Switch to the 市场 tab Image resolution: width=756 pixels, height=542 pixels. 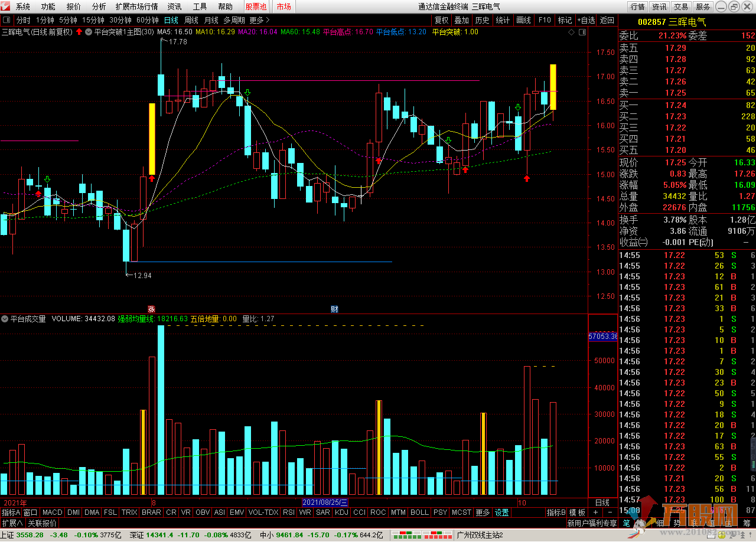click(283, 6)
